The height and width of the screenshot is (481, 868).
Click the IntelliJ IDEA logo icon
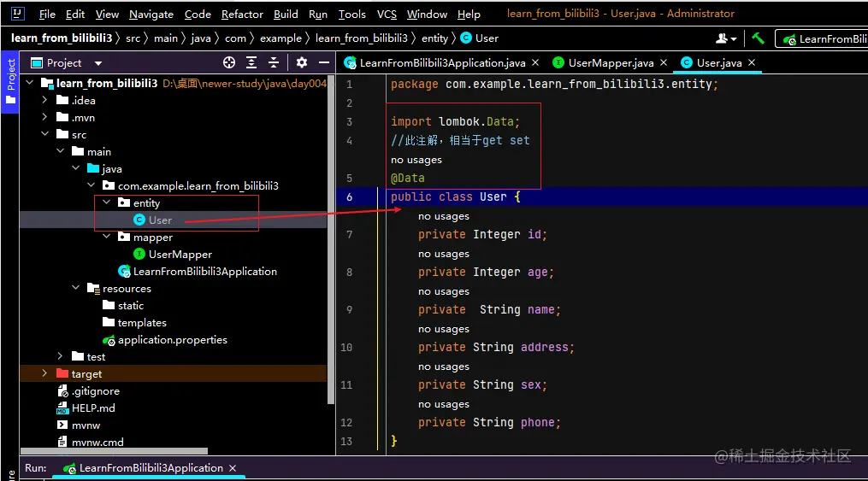(x=17, y=14)
